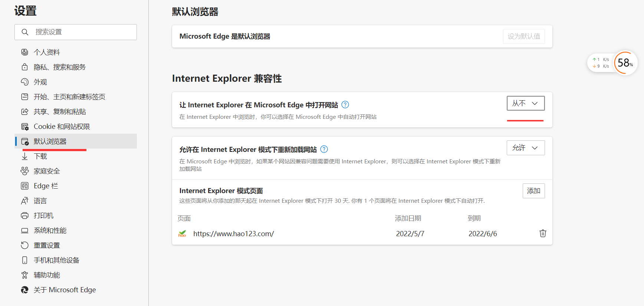Click the 设为默认值 button
Viewport: 644px width, 306px height.
click(x=524, y=36)
